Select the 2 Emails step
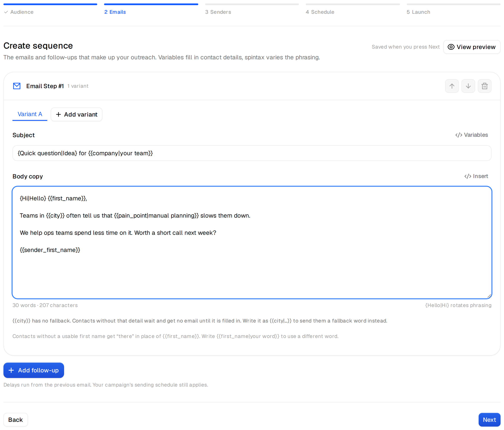Image resolution: width=504 pixels, height=430 pixels. coord(151,9)
